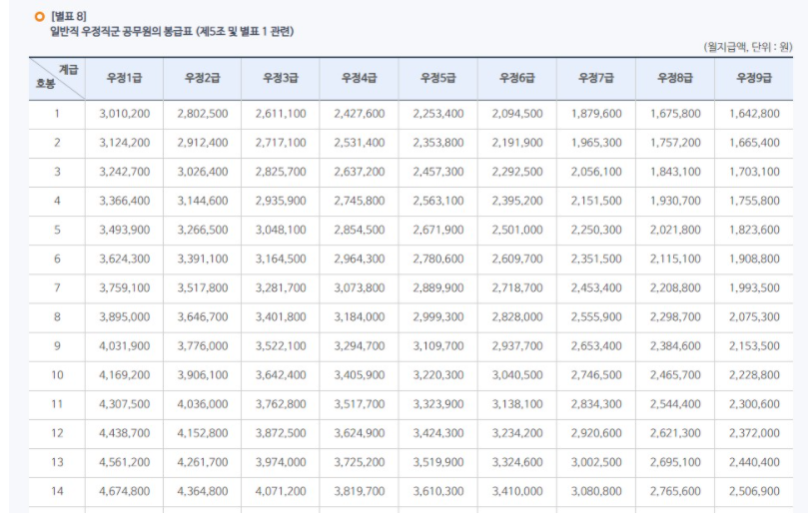
Task: Click row label 호봉 14
Action: point(57,491)
